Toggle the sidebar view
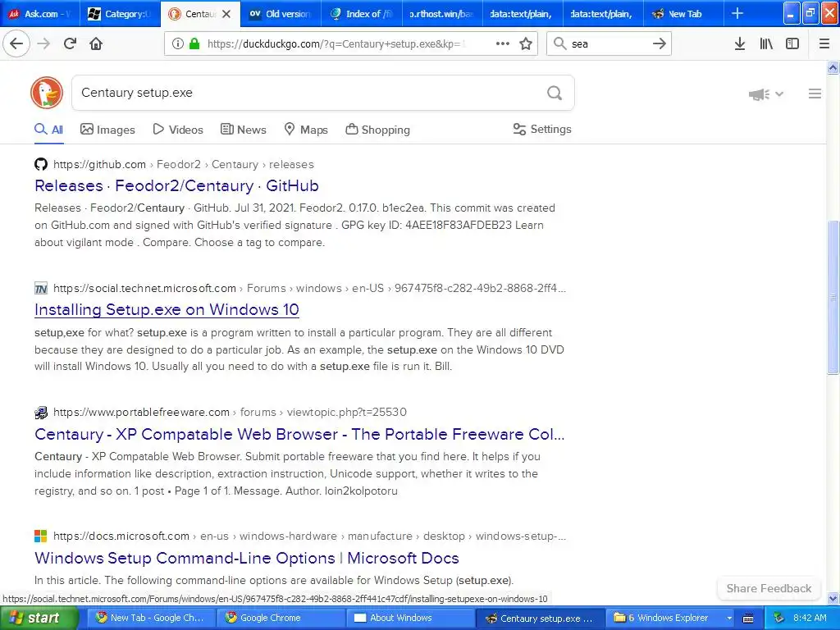This screenshot has width=840, height=630. click(x=792, y=43)
